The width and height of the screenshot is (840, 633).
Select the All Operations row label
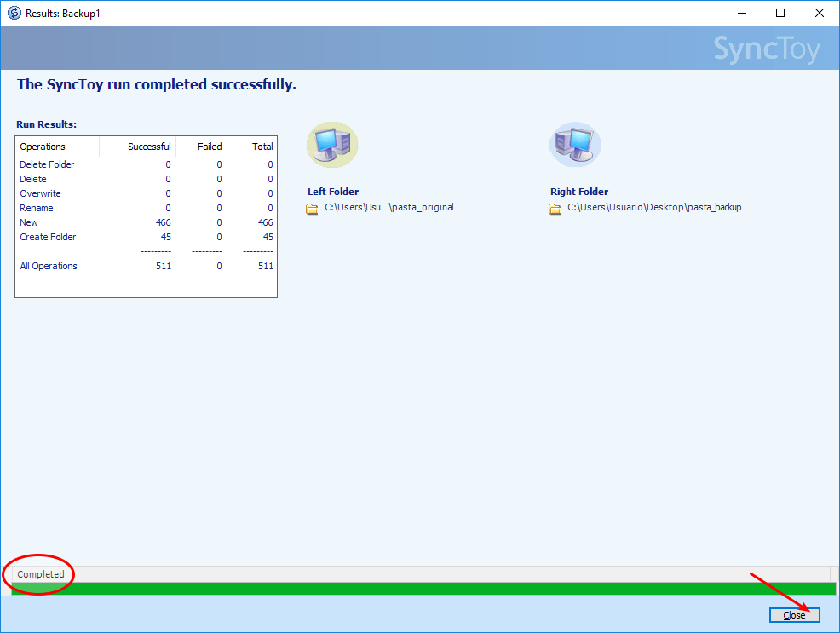click(x=49, y=266)
